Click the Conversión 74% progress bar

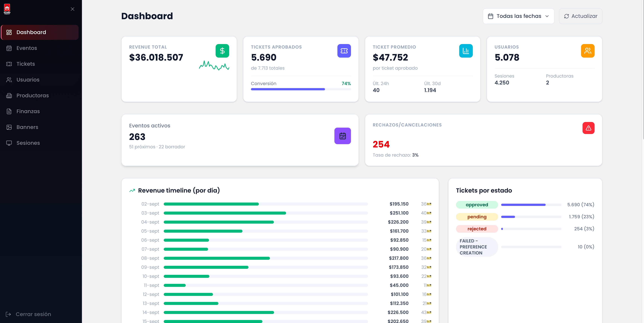[301, 89]
